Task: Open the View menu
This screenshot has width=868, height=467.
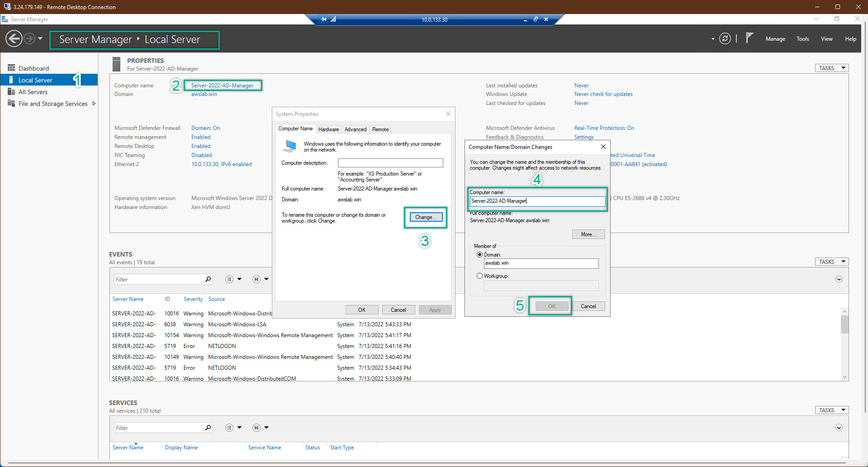Action: (x=827, y=39)
